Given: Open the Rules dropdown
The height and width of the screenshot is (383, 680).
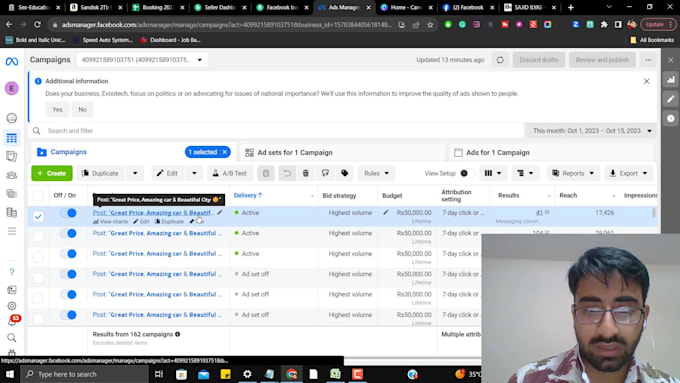Looking at the screenshot, I should [x=376, y=173].
